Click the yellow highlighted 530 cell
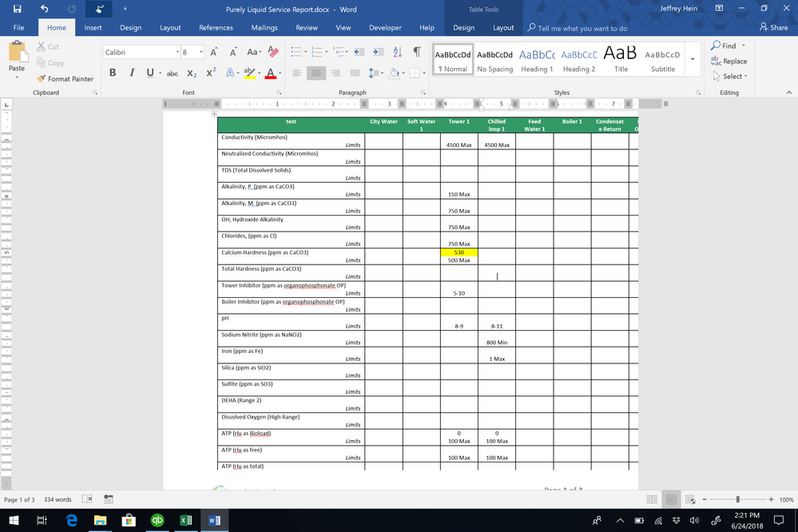This screenshot has width=798, height=532. 459,252
